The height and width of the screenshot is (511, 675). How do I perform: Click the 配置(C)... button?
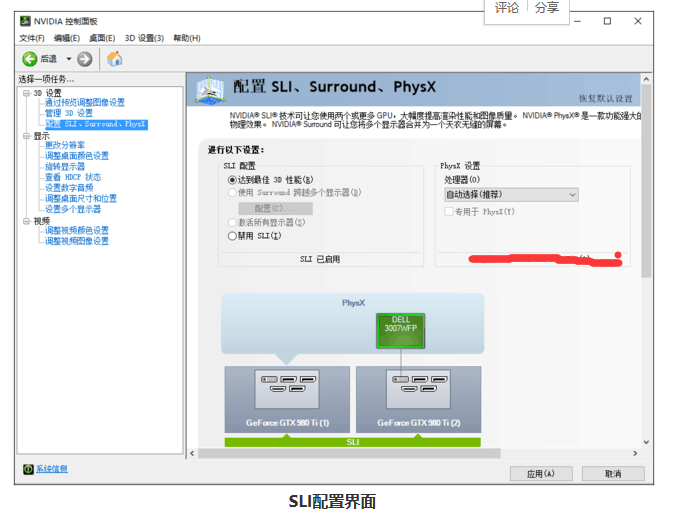(x=276, y=208)
